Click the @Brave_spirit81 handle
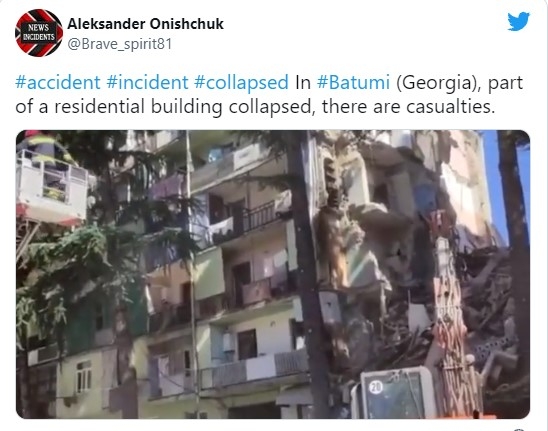Image resolution: width=548 pixels, height=431 pixels. [120, 44]
